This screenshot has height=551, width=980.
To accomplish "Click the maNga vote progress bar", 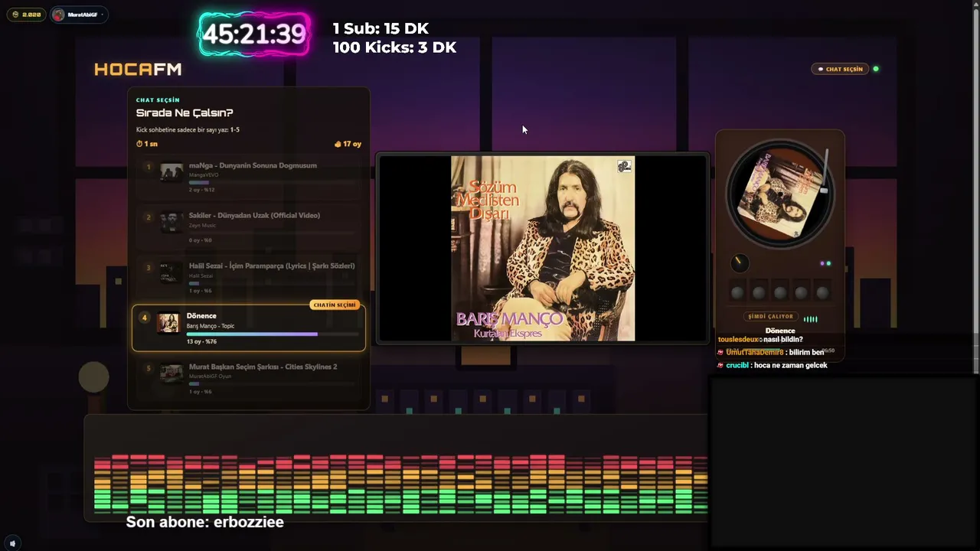I will (x=272, y=183).
